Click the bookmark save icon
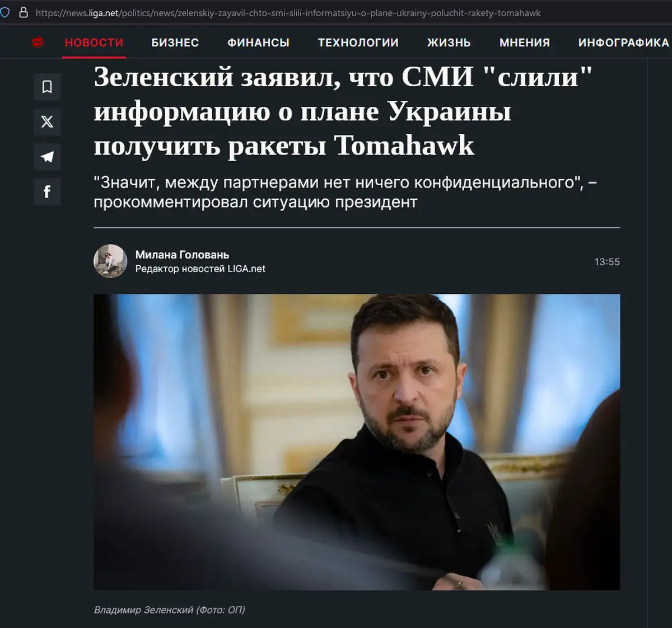This screenshot has height=628, width=672. pos(47,87)
